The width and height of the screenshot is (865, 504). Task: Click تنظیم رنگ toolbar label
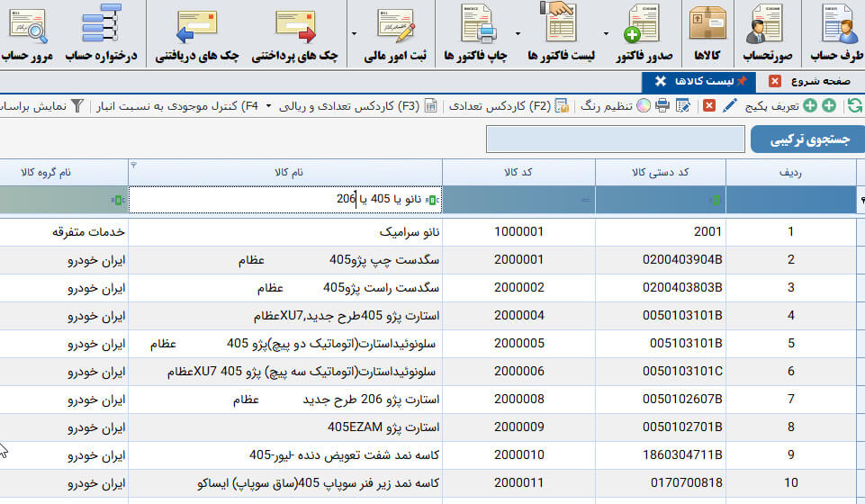point(607,106)
